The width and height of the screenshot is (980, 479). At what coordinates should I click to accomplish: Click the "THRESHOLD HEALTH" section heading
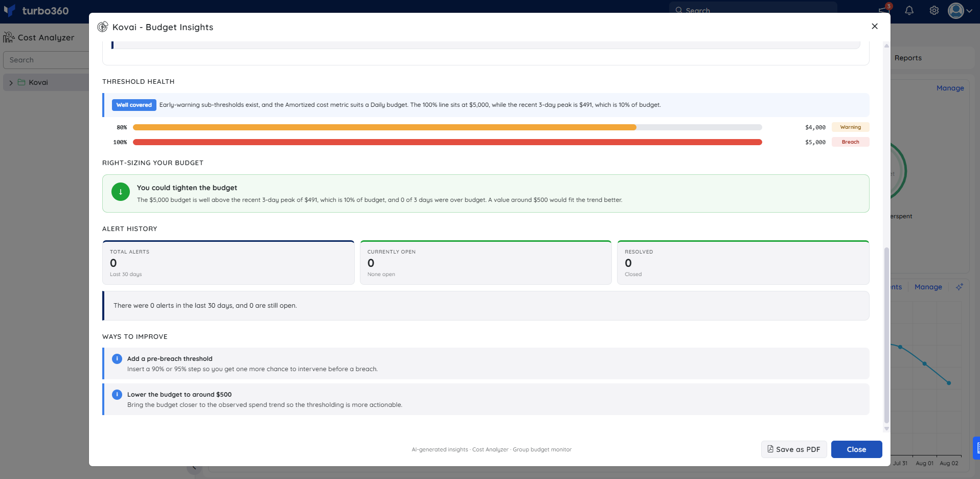[139, 82]
